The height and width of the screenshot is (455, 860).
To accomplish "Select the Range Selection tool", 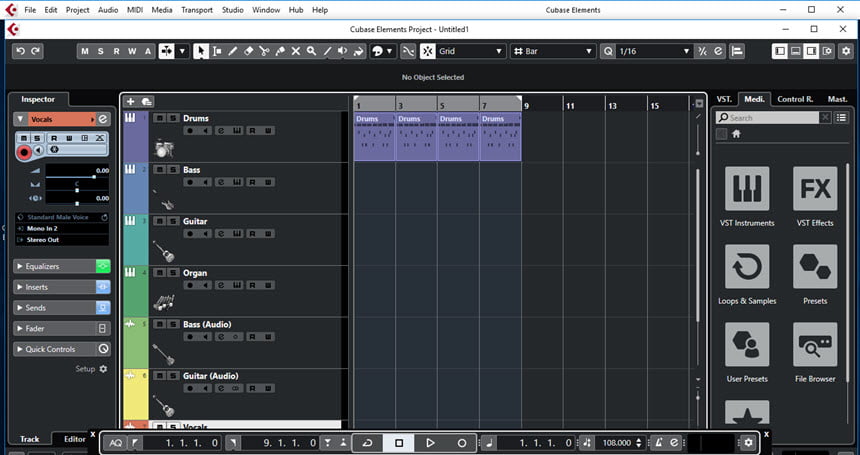I will click(217, 51).
